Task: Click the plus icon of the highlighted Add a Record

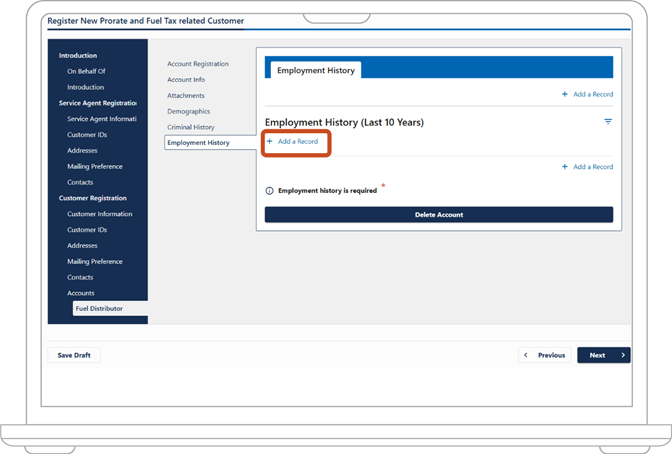Action: pyautogui.click(x=270, y=141)
